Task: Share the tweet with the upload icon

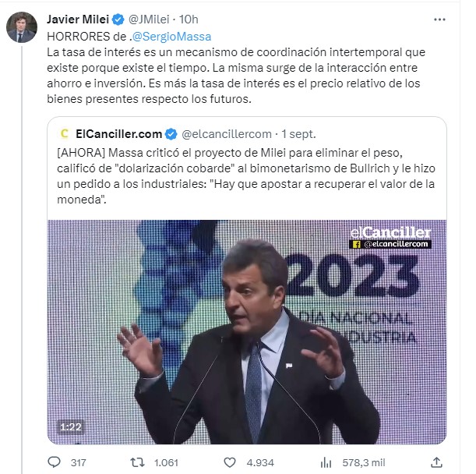Action: (x=438, y=462)
